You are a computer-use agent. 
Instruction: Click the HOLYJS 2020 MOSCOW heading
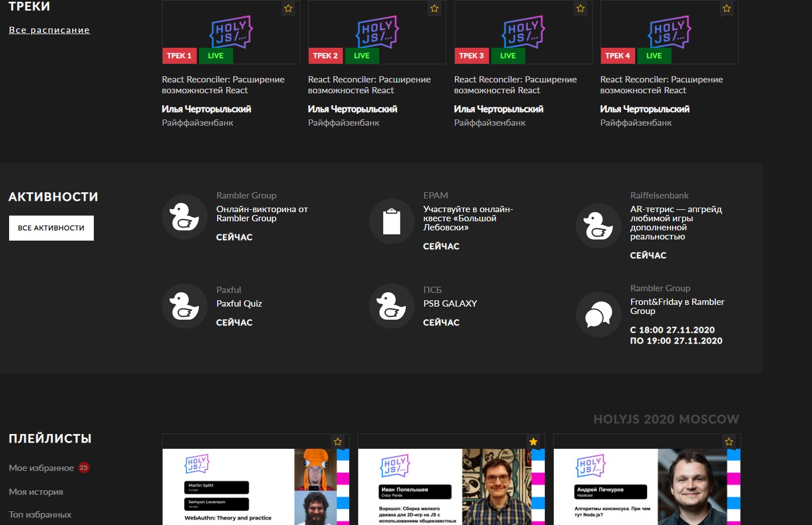[666, 420]
